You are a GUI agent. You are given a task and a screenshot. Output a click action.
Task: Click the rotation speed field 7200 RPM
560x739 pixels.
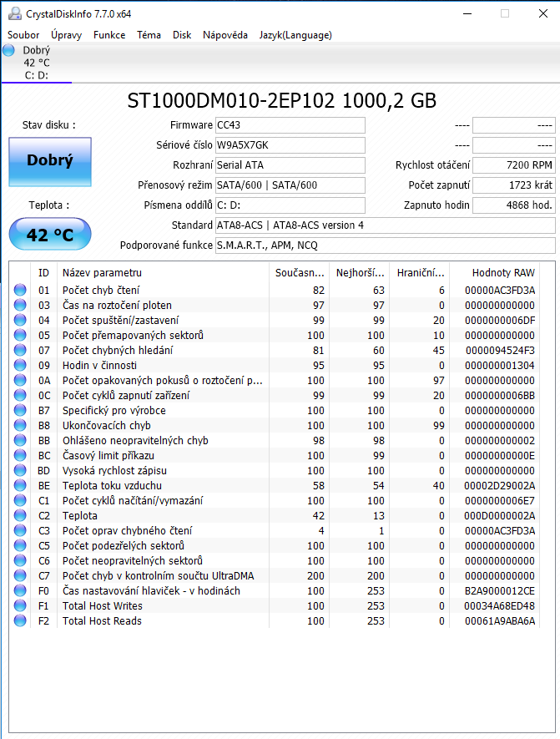tap(514, 165)
